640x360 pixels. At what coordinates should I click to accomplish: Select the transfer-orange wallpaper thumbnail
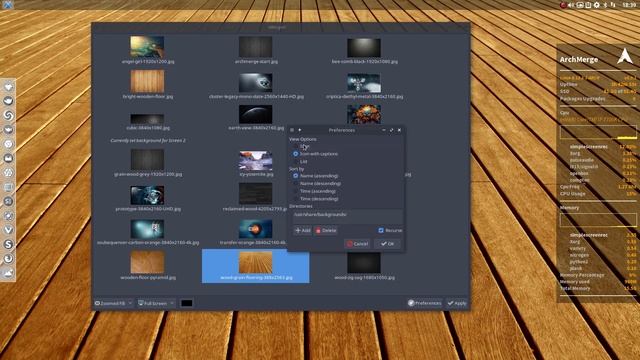pos(256,229)
